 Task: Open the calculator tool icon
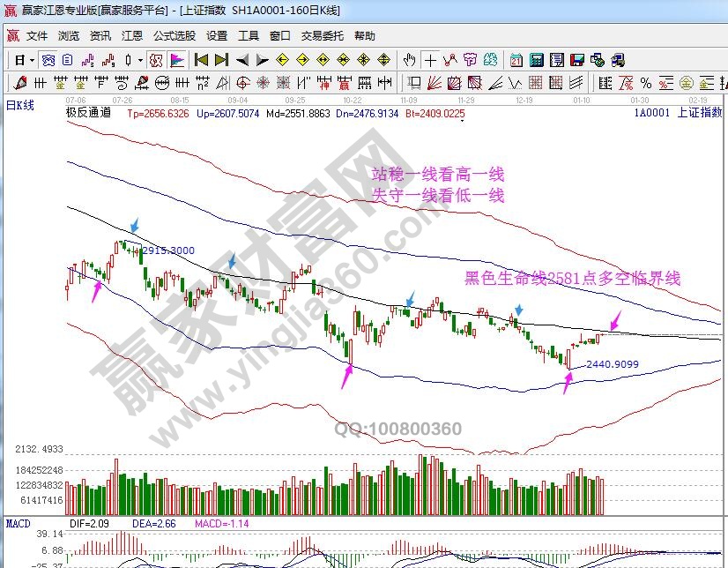tap(536, 60)
